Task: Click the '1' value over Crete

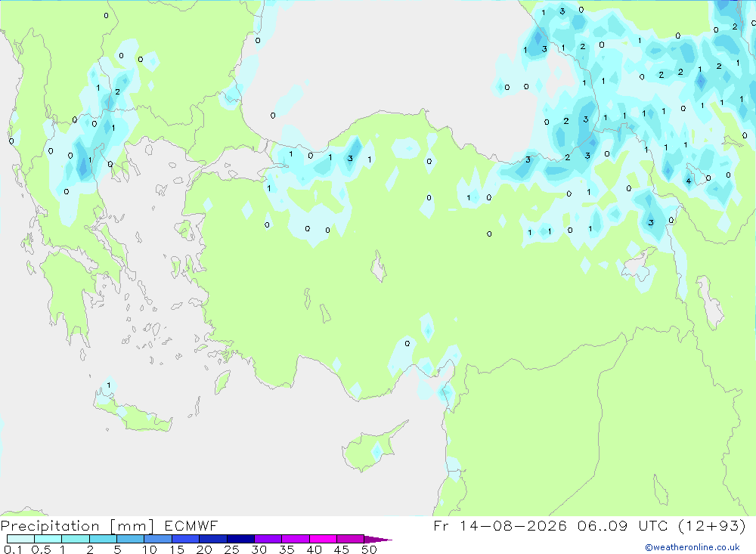Action: 109,385
